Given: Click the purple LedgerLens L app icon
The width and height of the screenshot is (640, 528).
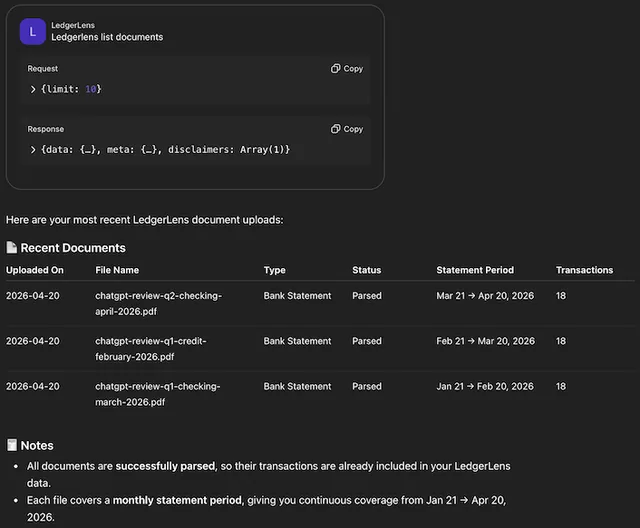Looking at the screenshot, I should click(33, 31).
